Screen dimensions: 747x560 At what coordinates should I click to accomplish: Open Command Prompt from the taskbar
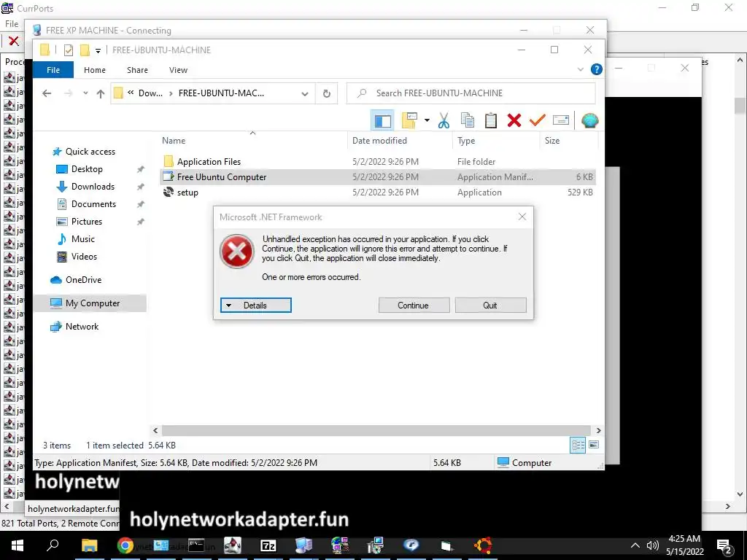(x=196, y=545)
